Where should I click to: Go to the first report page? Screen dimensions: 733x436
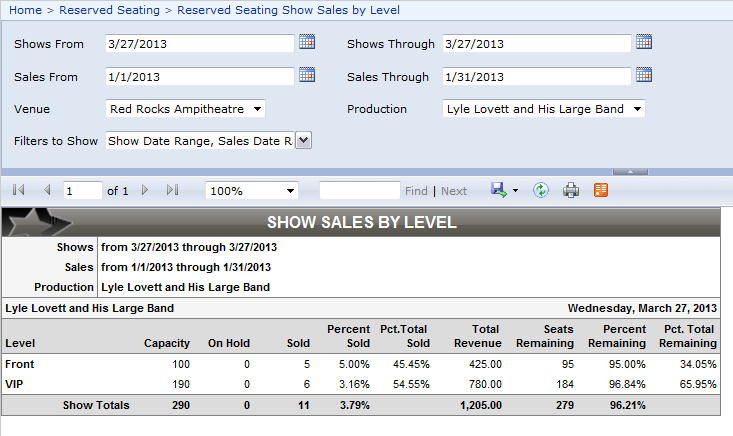click(18, 190)
